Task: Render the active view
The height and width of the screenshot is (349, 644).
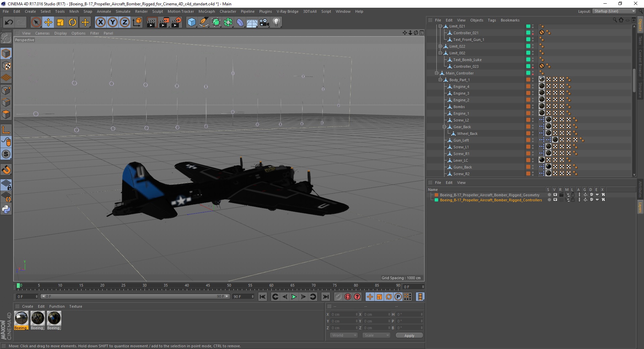Action: click(x=152, y=22)
